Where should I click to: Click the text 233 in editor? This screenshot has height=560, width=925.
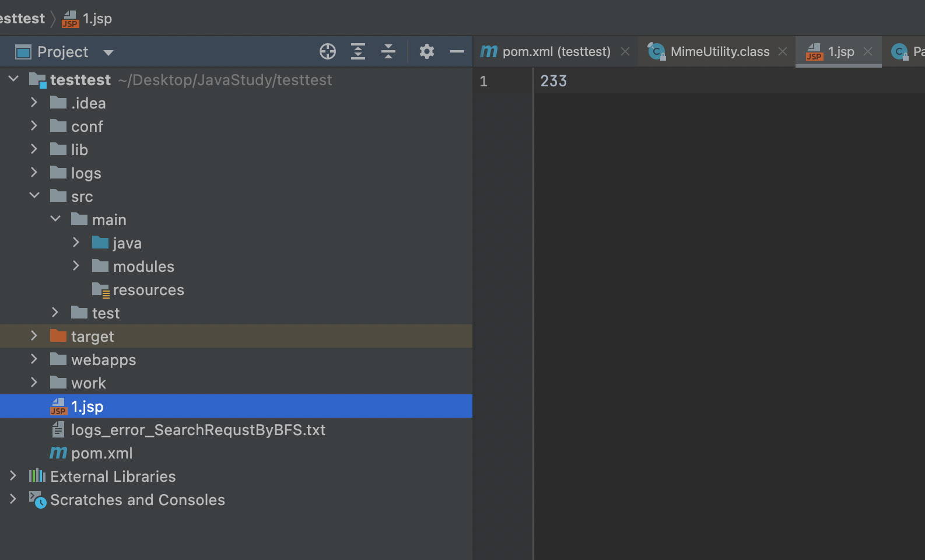553,81
